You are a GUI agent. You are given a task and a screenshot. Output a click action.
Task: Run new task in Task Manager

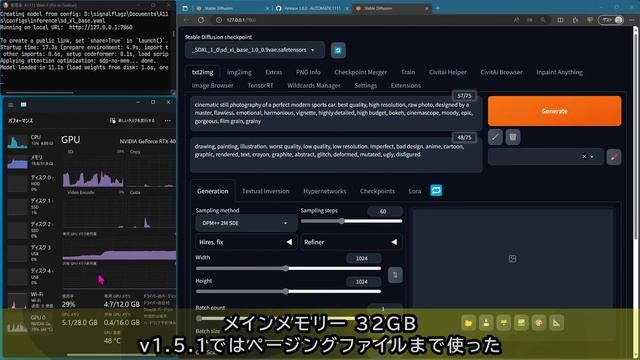[133, 121]
